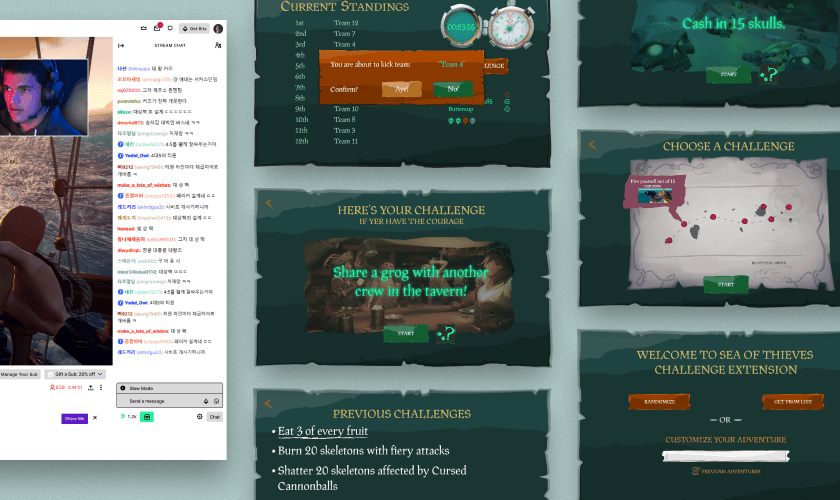Cancel the team kick with No
The height and width of the screenshot is (500, 840).
click(x=453, y=89)
